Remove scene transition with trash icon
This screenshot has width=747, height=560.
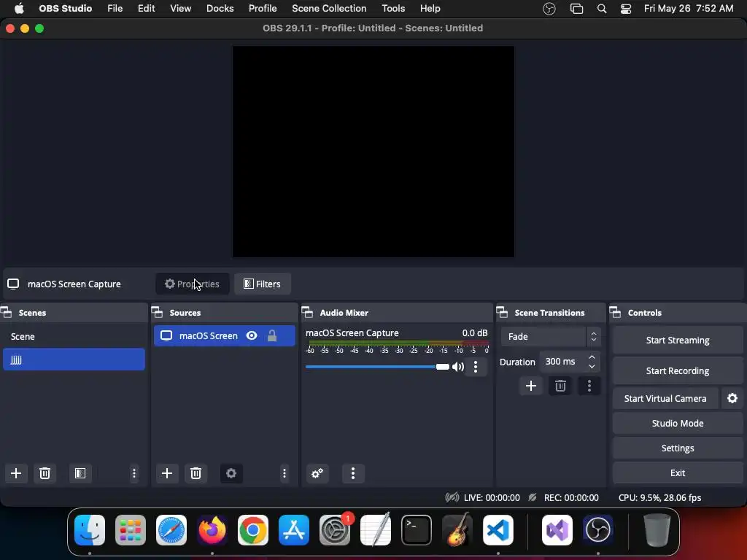[x=560, y=386]
